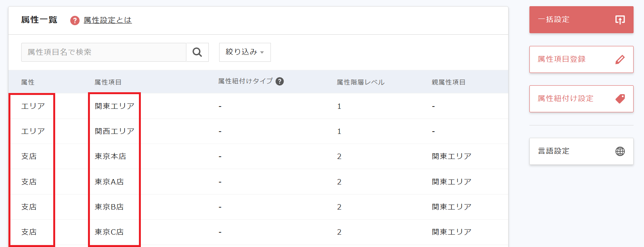Click help icon beside 属性紐付けタイプ header
The height and width of the screenshot is (247, 644).
click(280, 81)
